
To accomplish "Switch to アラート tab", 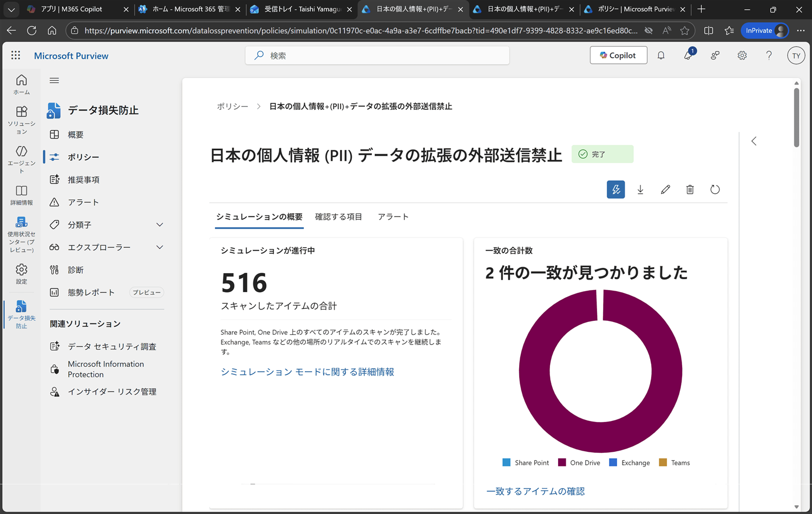I will 393,217.
